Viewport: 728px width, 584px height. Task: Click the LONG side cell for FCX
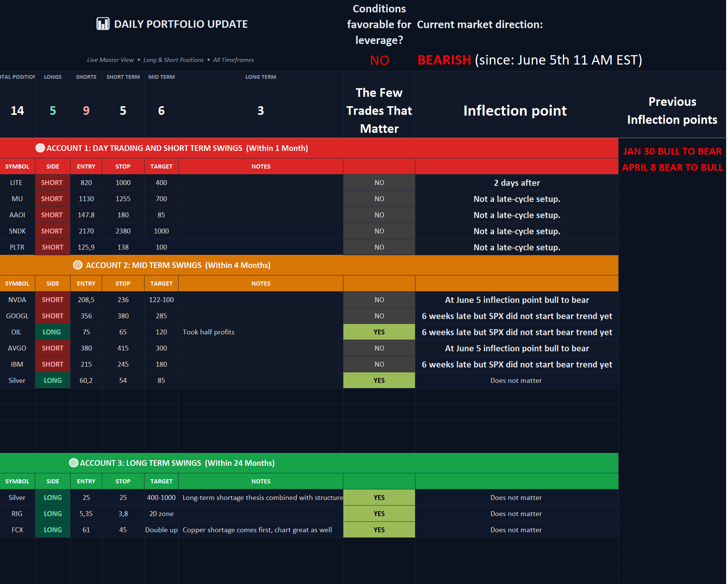click(x=53, y=530)
